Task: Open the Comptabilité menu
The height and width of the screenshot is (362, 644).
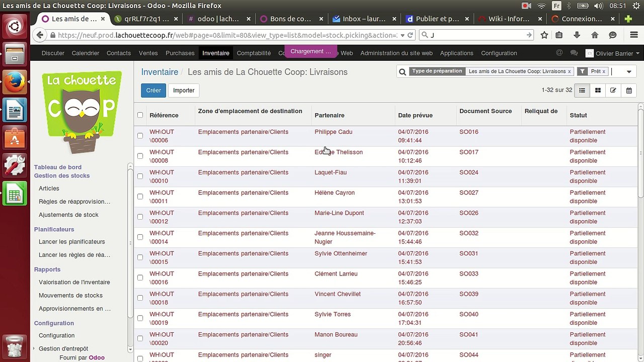Action: [x=254, y=53]
